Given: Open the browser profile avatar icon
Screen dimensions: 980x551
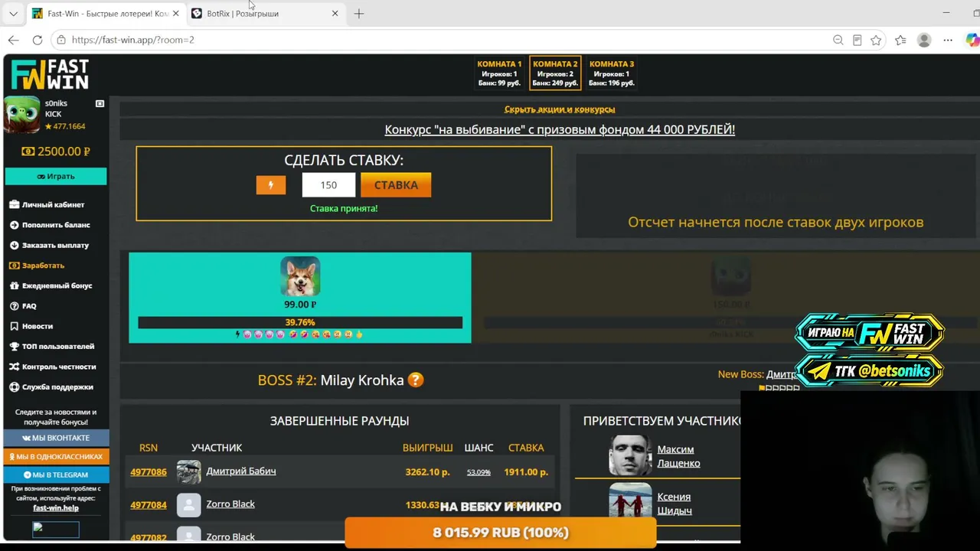Looking at the screenshot, I should [924, 40].
